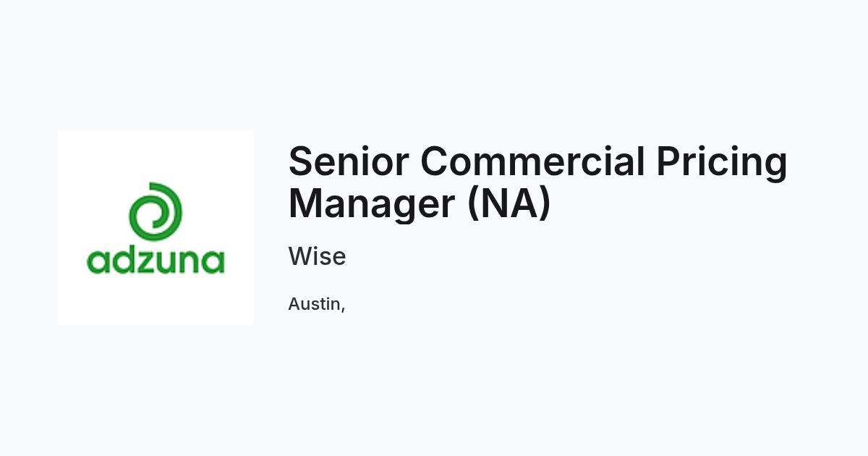Click the letter "a" starting adzuna wordmark
This screenshot has height=456, width=868.
click(98, 262)
